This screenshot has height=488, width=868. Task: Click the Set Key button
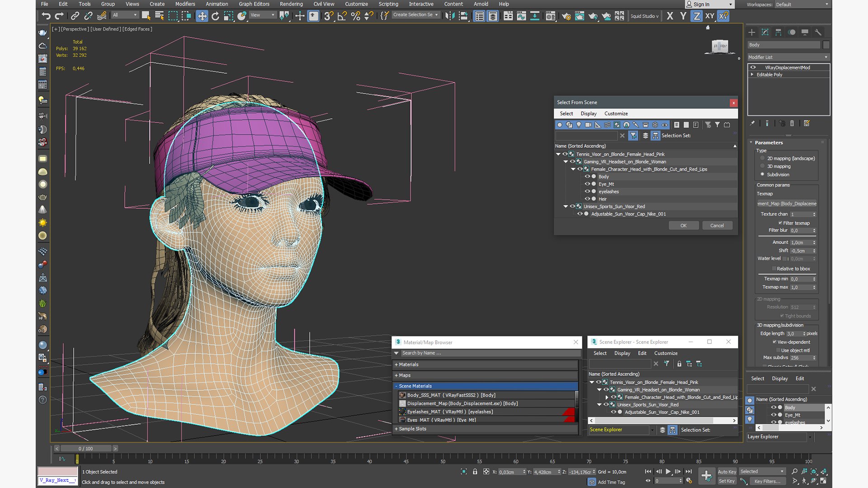pos(727,481)
